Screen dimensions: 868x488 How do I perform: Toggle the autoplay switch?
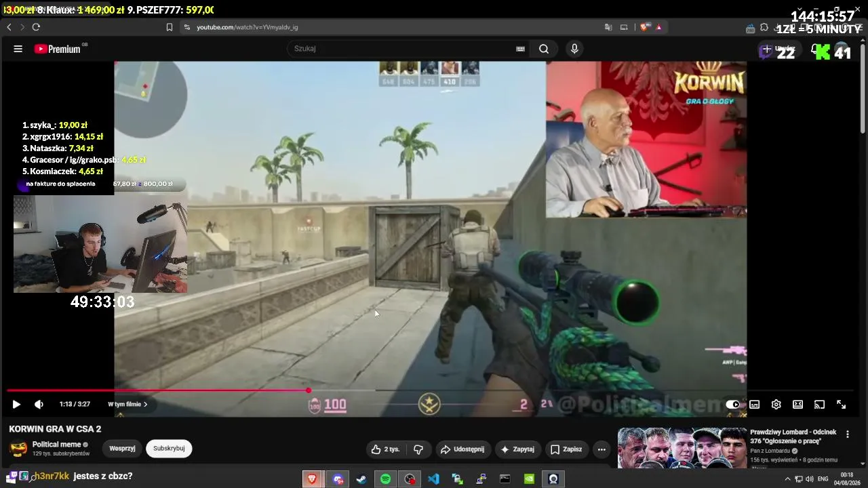(x=732, y=405)
